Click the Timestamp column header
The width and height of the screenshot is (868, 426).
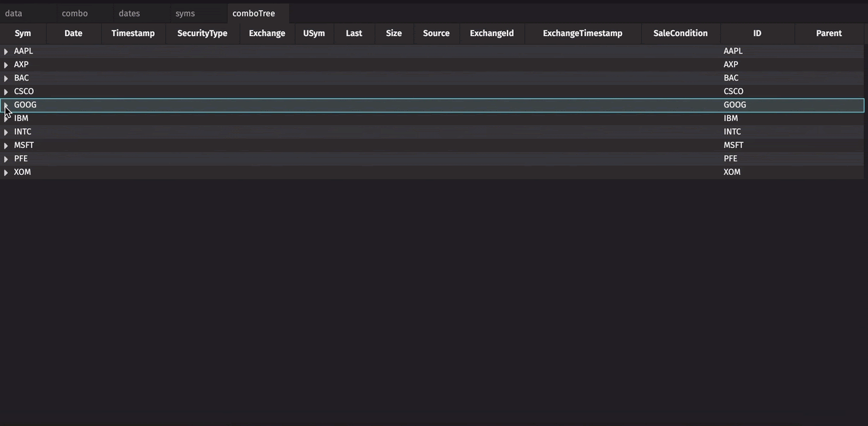(x=133, y=33)
